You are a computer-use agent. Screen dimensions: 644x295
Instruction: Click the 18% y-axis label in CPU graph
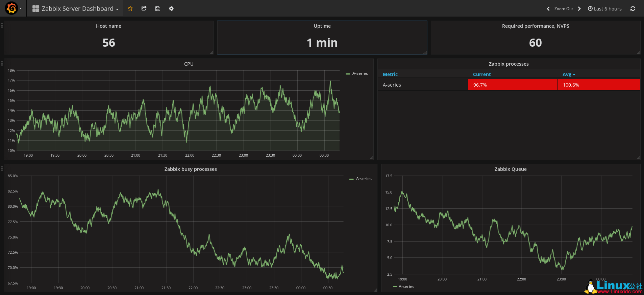click(x=11, y=70)
